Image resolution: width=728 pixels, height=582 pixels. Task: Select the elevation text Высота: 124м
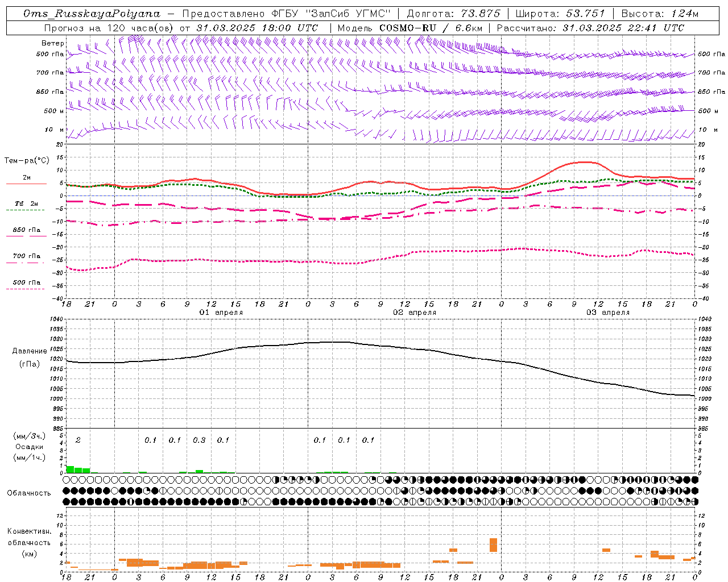pos(660,14)
